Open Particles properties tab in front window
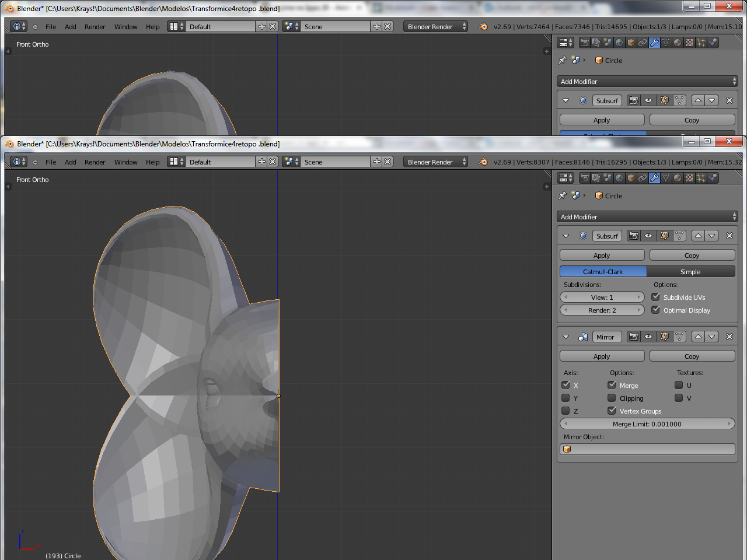Image resolution: width=747 pixels, height=560 pixels. click(x=701, y=178)
